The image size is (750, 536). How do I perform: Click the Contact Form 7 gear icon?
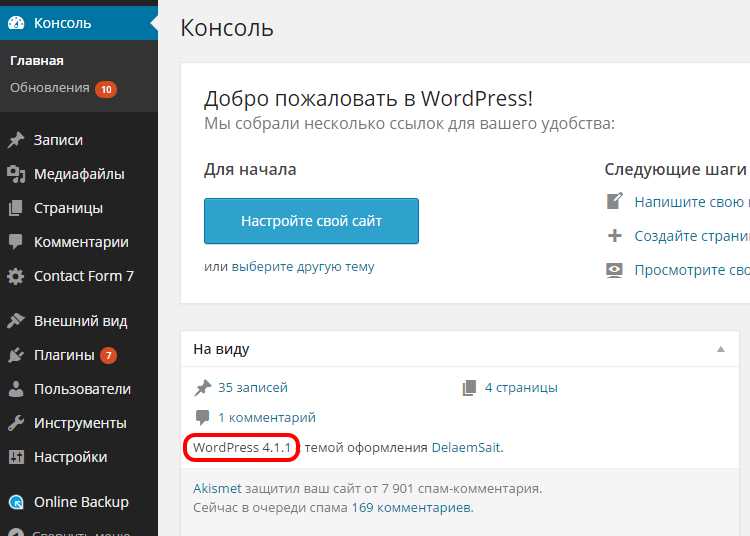(x=16, y=276)
